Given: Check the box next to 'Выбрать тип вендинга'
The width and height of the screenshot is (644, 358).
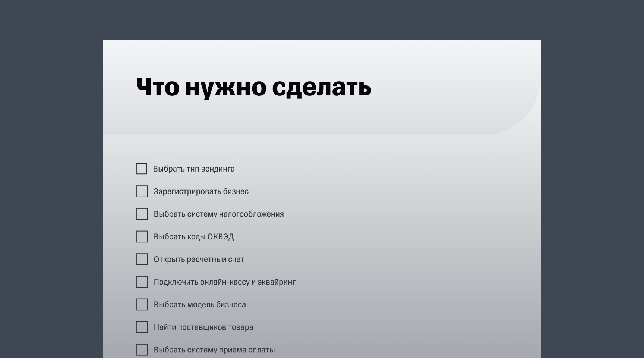Looking at the screenshot, I should pyautogui.click(x=142, y=169).
